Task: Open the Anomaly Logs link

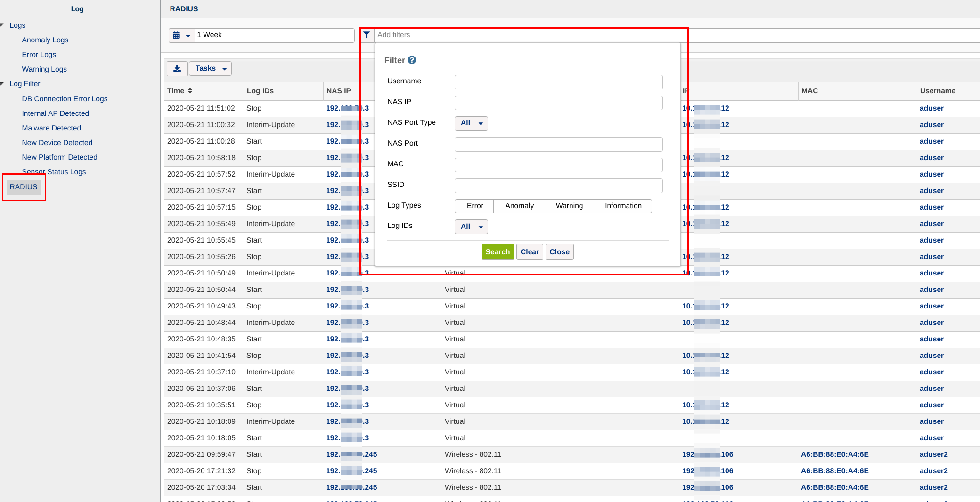Action: tap(45, 40)
